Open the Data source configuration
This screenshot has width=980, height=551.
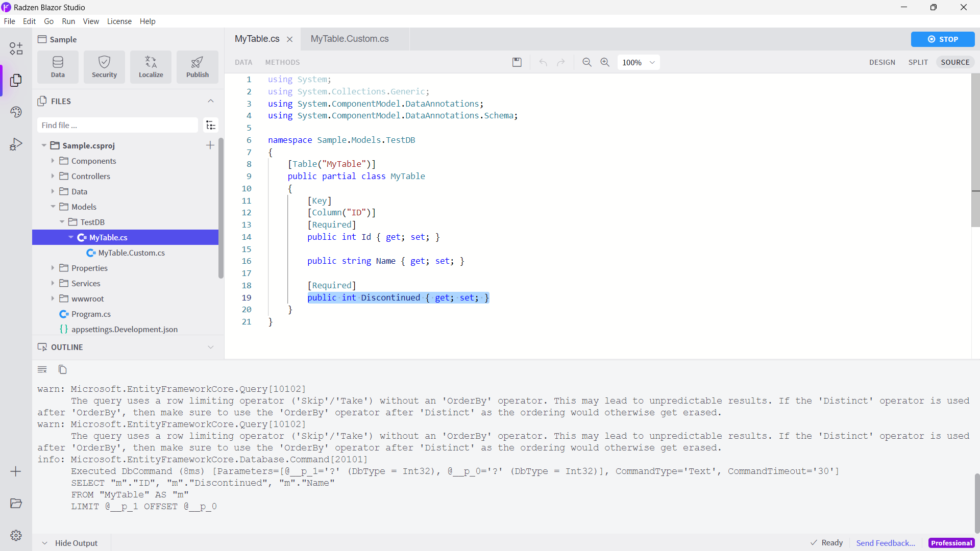click(57, 67)
